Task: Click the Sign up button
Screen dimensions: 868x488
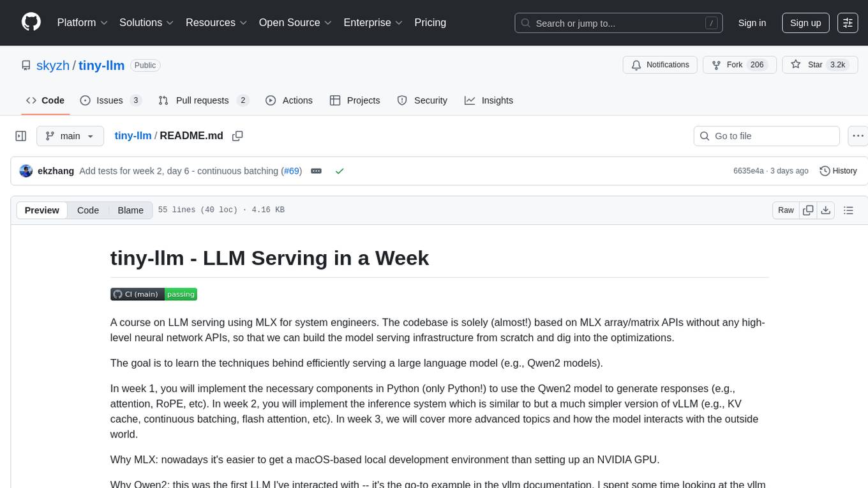Action: (x=805, y=23)
